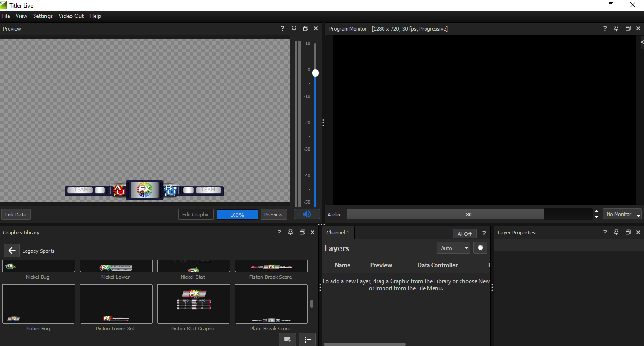The width and height of the screenshot is (644, 346).
Task: Open the Settings menu
Action: coord(43,16)
